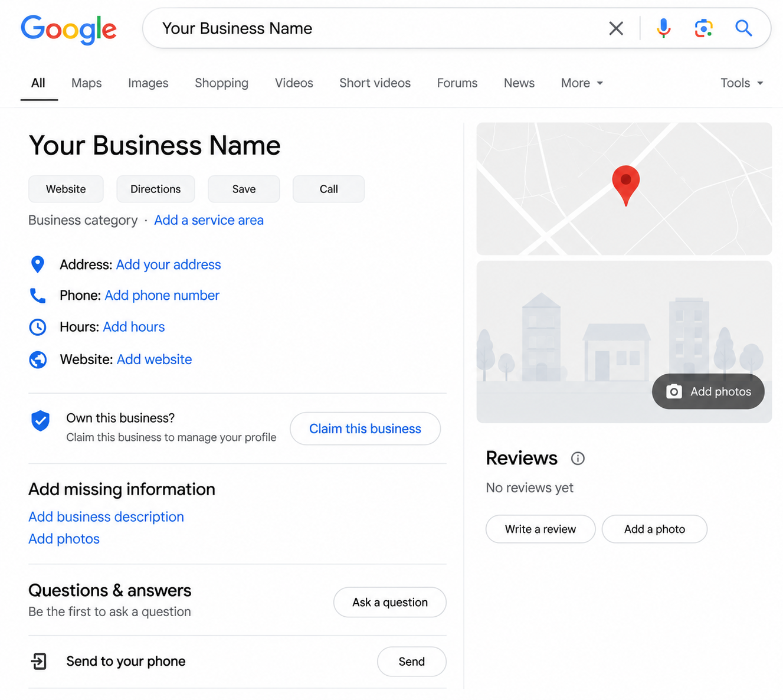Switch to the Short videos tab
Viewport: 783px width, 700px height.
[x=375, y=83]
